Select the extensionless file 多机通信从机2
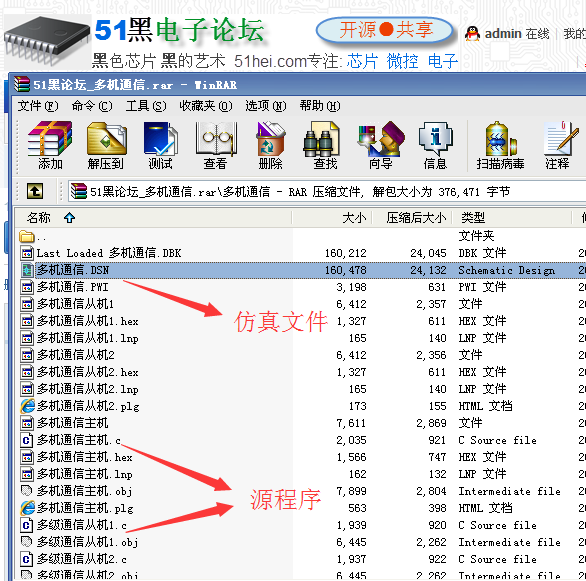 pyautogui.click(x=75, y=355)
